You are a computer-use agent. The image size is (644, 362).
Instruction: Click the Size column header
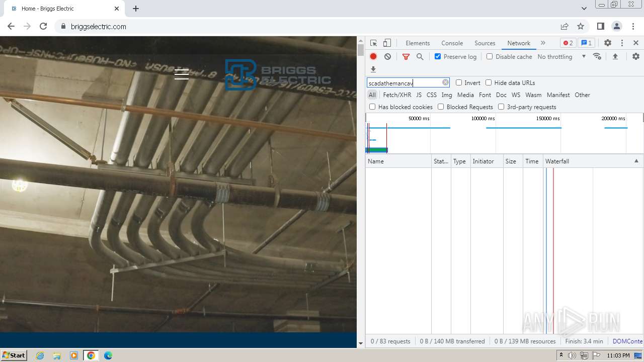(x=513, y=161)
